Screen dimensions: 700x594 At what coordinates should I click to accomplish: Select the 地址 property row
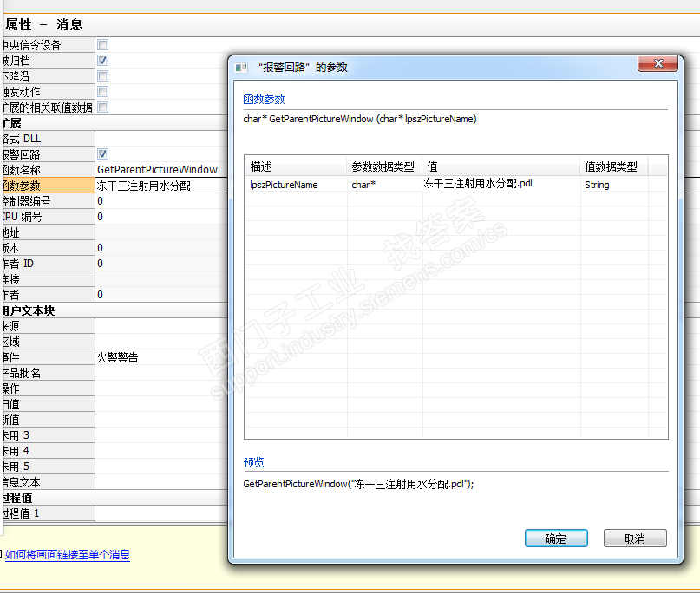pos(48,232)
